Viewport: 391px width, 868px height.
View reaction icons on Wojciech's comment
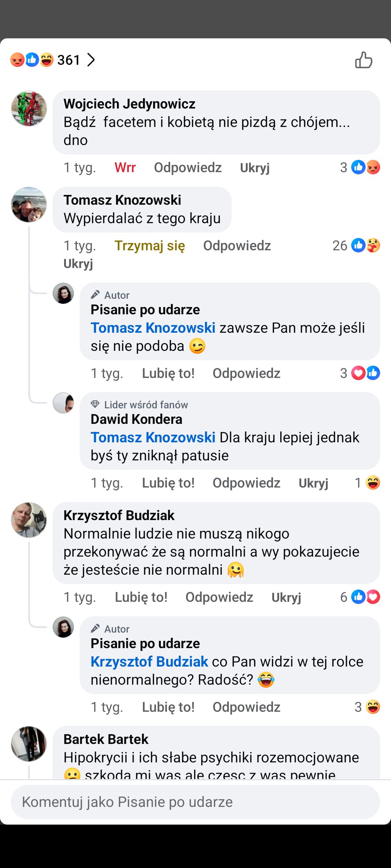[365, 167]
